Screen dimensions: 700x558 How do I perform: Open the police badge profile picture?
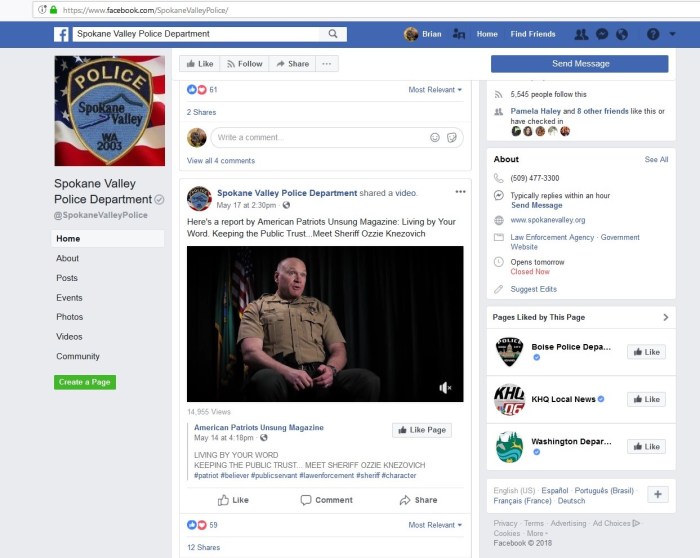point(110,111)
